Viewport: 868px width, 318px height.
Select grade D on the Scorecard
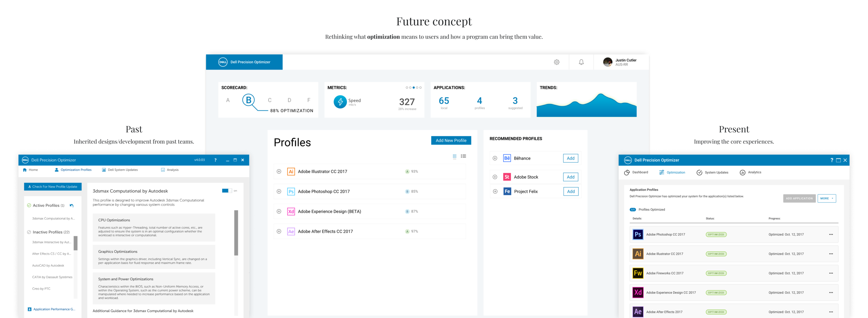(289, 100)
